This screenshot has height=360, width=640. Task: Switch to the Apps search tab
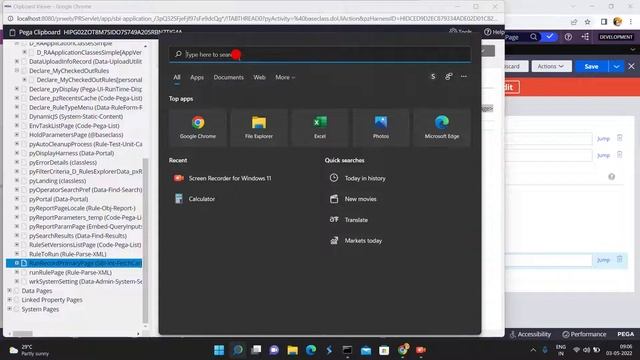[x=197, y=77]
